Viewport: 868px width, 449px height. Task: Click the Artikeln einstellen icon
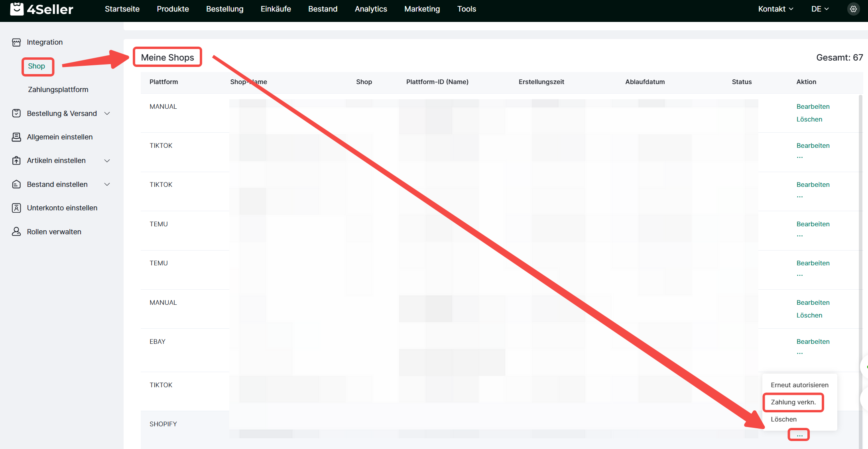[16, 161]
